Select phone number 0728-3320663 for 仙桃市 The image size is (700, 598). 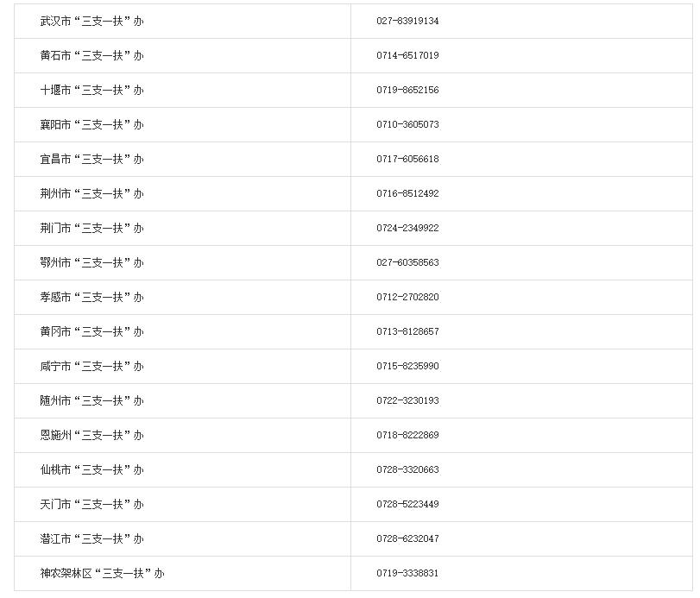click(407, 469)
